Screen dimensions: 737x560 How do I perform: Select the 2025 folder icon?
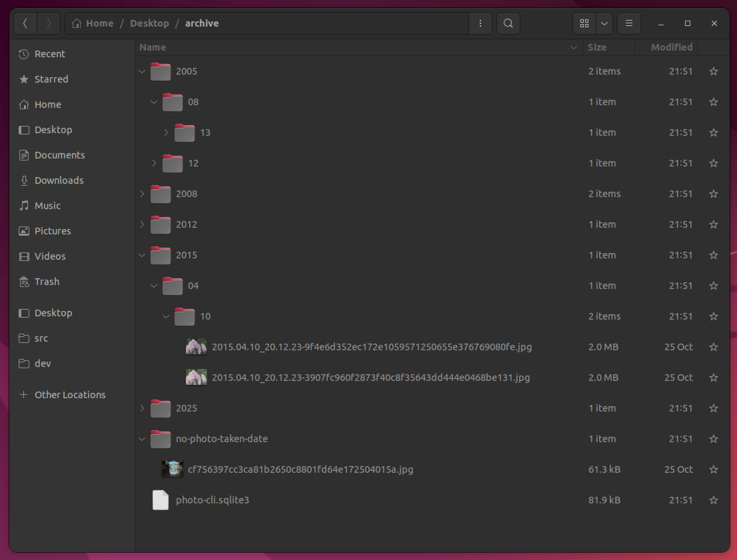click(160, 408)
